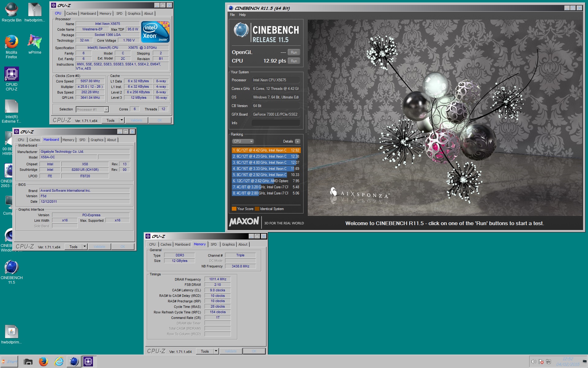This screenshot has width=588, height=368.
Task: Click the 12.92 pts CPU score
Action: (x=275, y=61)
